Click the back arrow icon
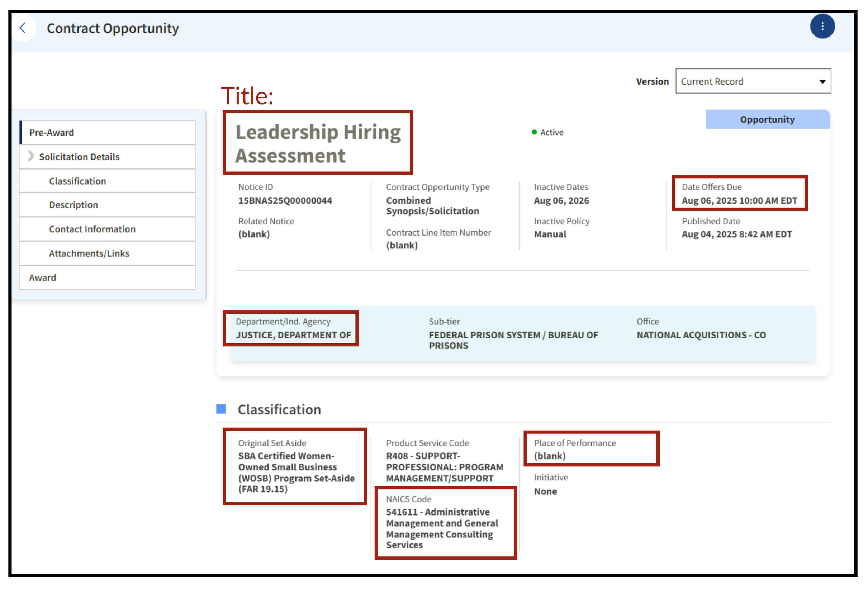Viewport: 868px width, 589px height. pos(23,28)
